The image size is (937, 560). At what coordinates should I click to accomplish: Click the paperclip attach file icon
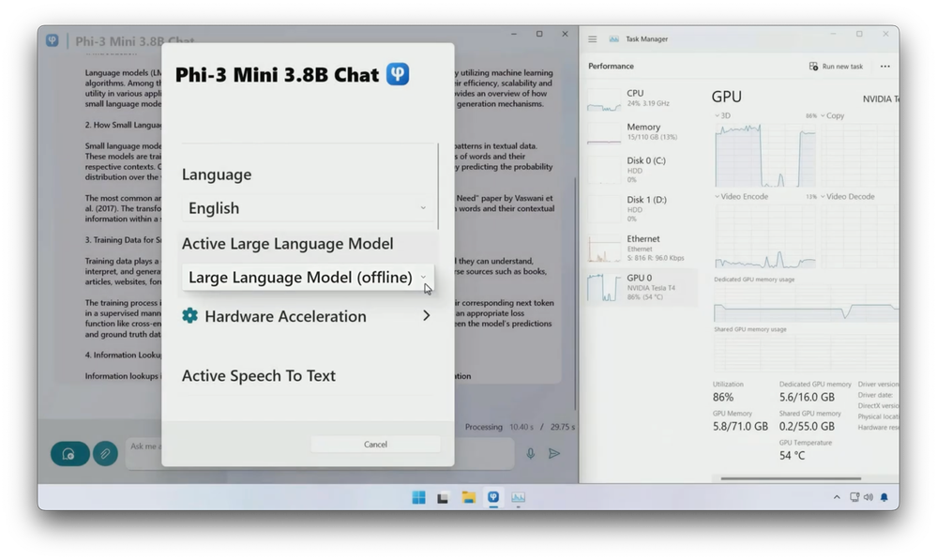point(105,454)
